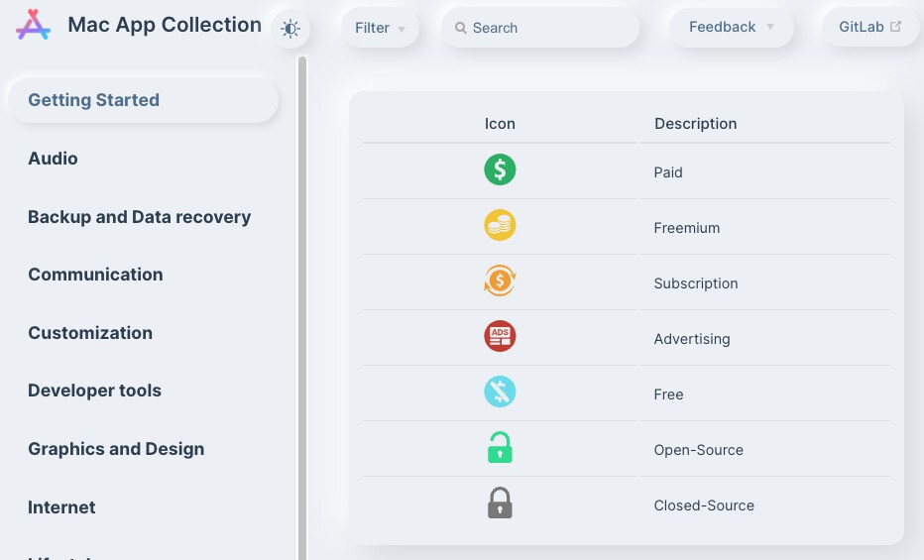Click the red Advertising icon
924x560 pixels.
click(500, 337)
